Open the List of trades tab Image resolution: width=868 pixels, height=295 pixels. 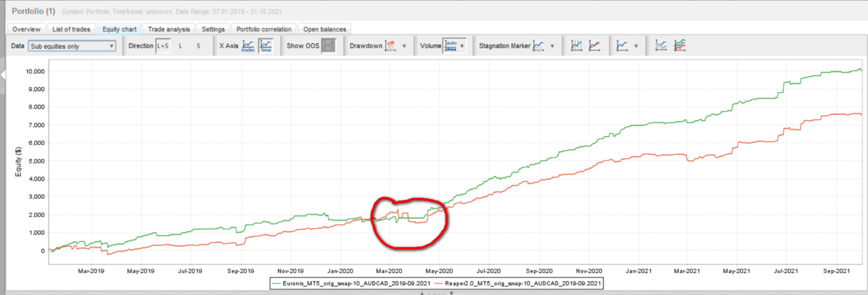click(x=71, y=29)
